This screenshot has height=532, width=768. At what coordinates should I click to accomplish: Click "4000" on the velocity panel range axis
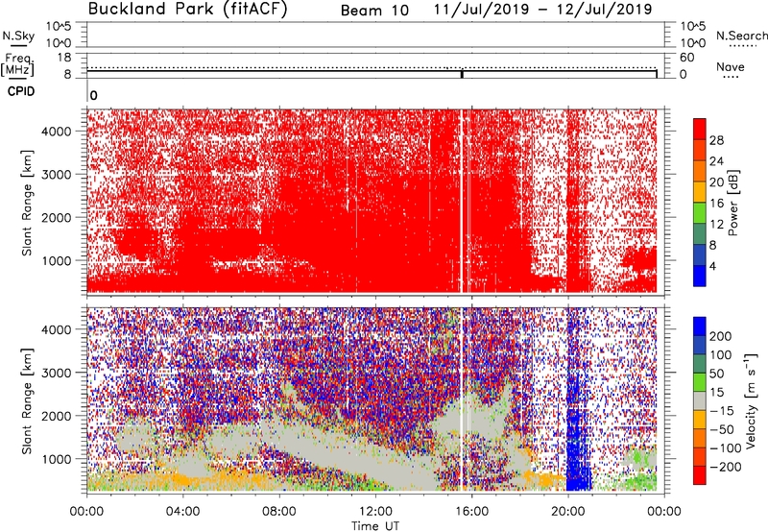(57, 329)
